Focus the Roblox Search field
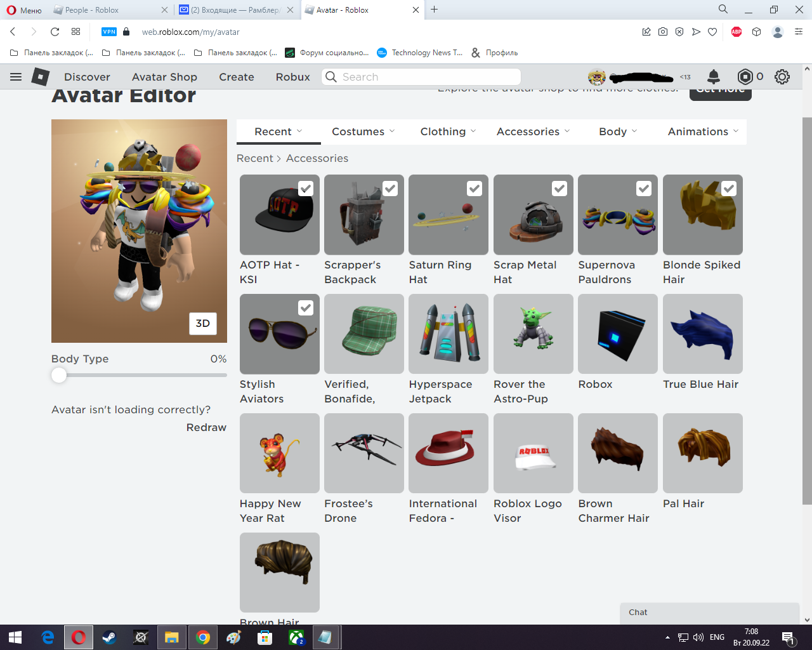 [x=421, y=77]
